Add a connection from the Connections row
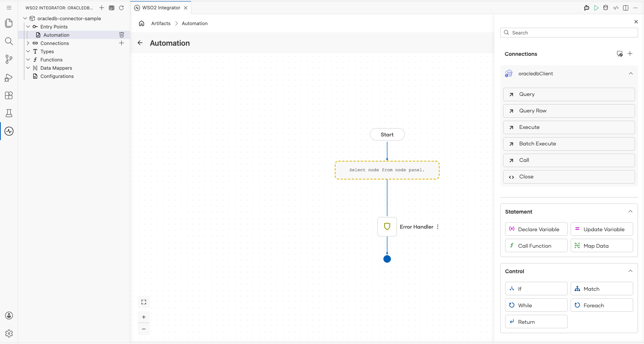The height and width of the screenshot is (344, 644). point(122,43)
